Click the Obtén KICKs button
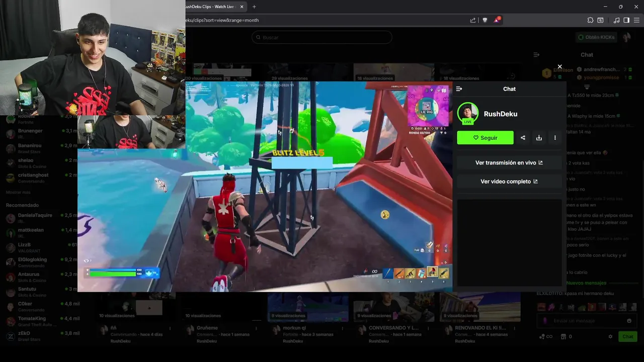The width and height of the screenshot is (644, 362). tap(596, 37)
